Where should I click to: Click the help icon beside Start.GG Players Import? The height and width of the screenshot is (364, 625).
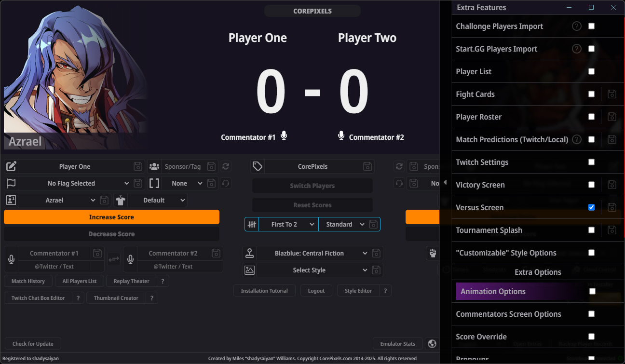click(576, 49)
